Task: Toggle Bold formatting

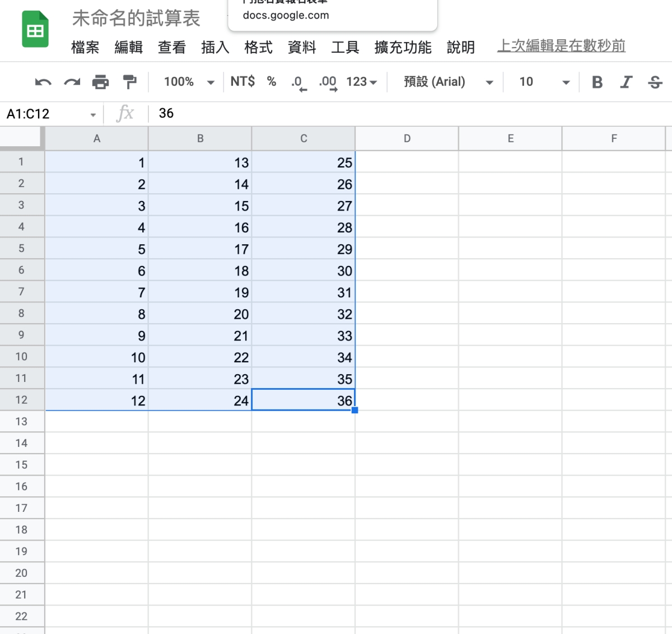Action: tap(597, 82)
